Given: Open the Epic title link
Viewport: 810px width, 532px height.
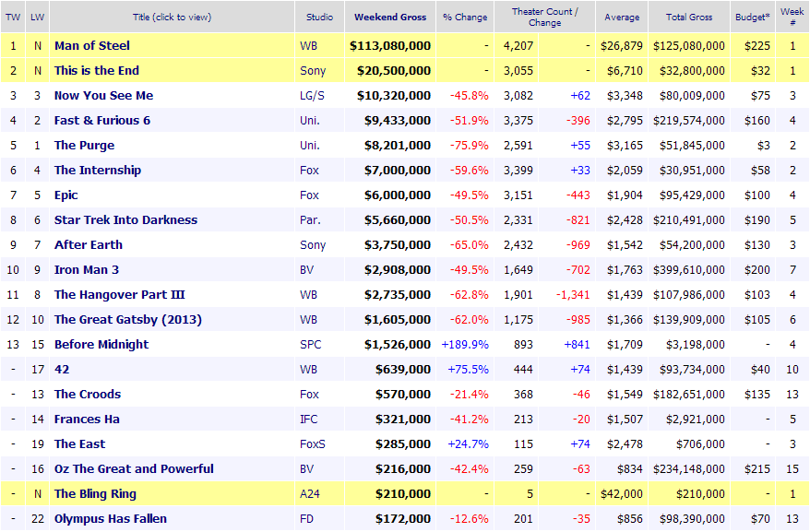Looking at the screenshot, I should coord(66,195).
